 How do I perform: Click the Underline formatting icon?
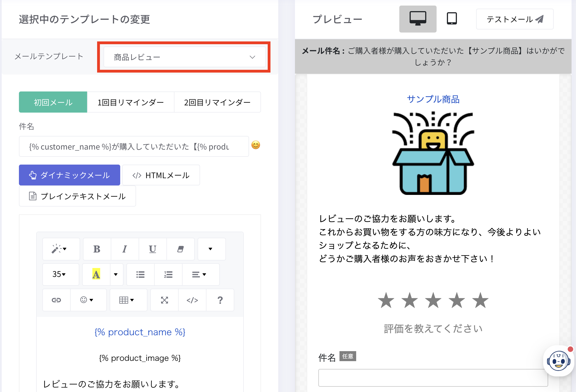(x=152, y=249)
